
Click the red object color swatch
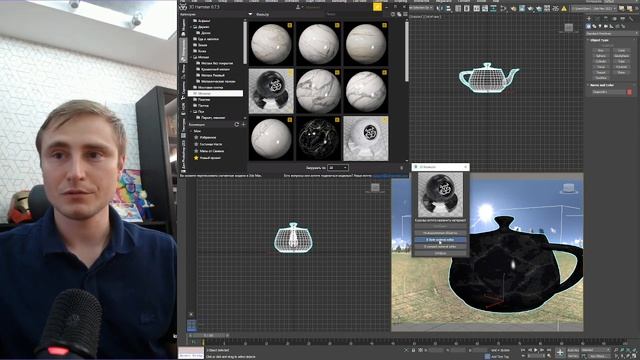(x=629, y=92)
